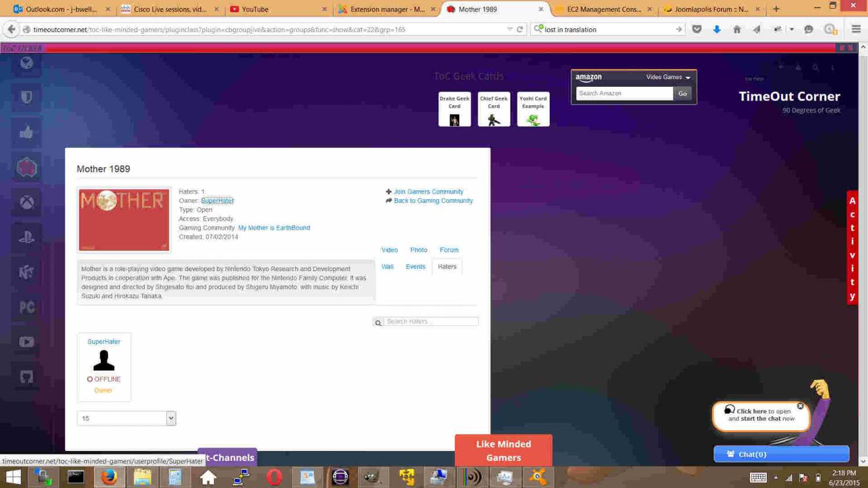This screenshot has width=868, height=488.
Task: Click Join Gamers Community link
Action: click(428, 191)
